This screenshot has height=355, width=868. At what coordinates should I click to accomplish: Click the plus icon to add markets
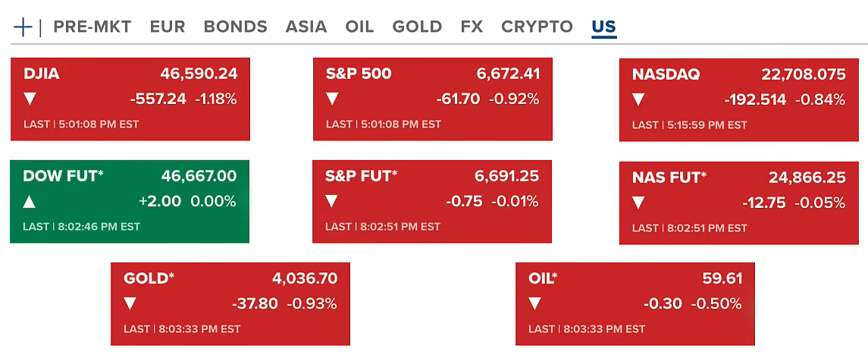coord(23,27)
